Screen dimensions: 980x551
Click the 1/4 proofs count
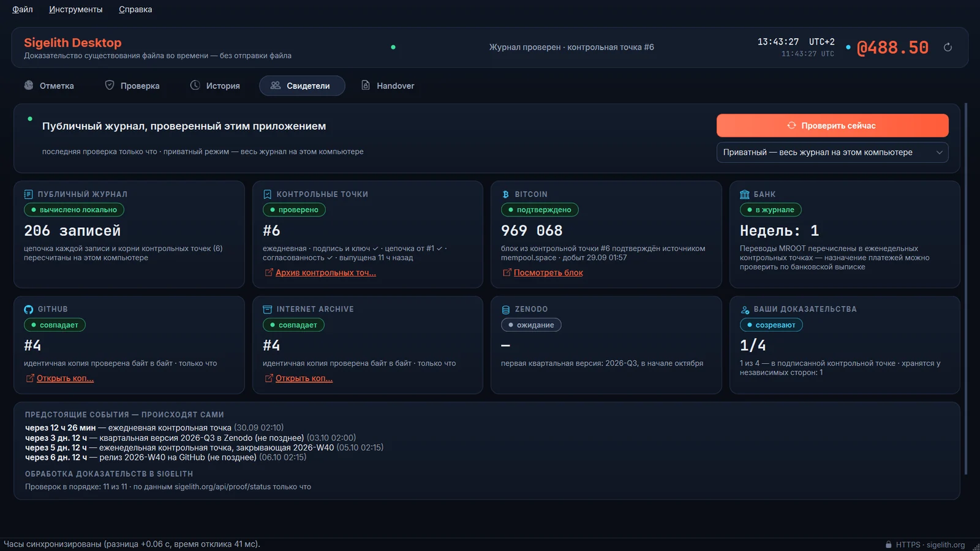753,346
